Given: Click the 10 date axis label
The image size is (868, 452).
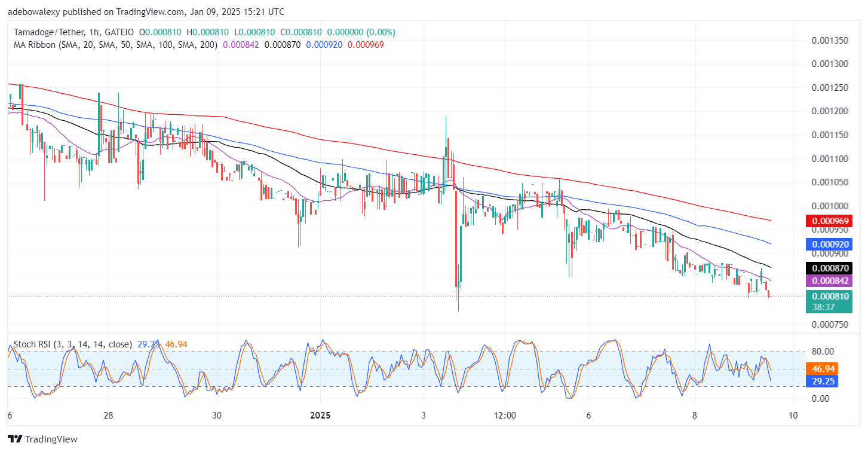Looking at the screenshot, I should click(793, 416).
